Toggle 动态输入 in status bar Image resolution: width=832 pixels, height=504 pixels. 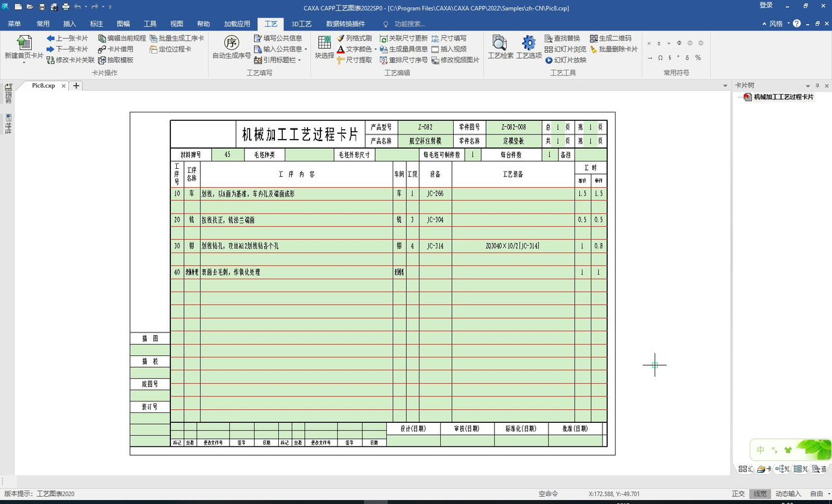788,494
